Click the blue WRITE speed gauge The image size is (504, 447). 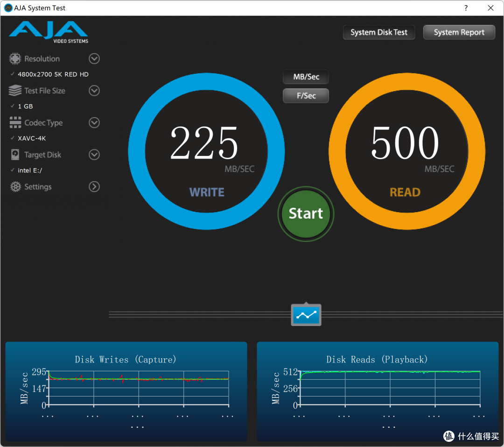(206, 151)
